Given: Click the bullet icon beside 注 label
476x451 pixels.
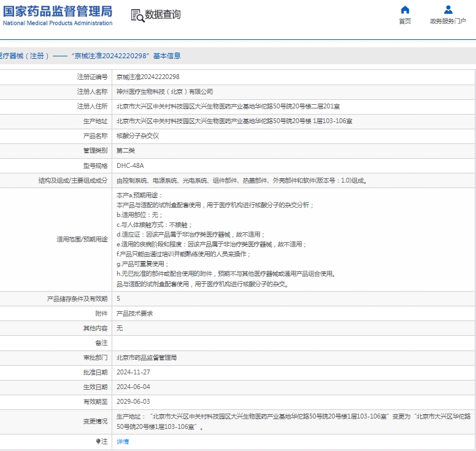Looking at the screenshot, I should click(98, 441).
